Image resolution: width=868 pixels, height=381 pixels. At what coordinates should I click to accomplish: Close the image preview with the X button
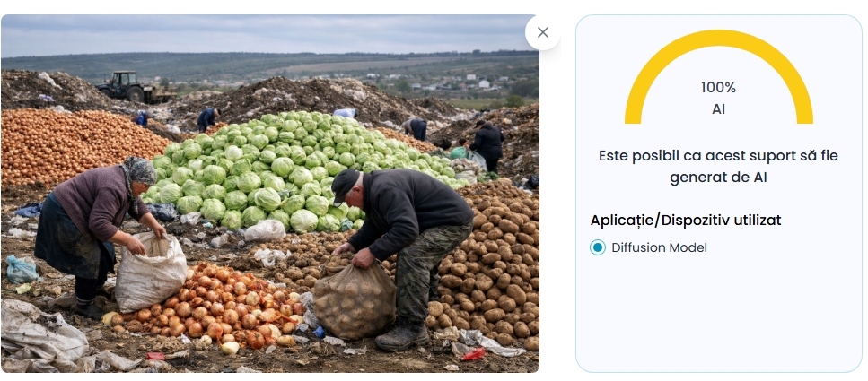(542, 32)
